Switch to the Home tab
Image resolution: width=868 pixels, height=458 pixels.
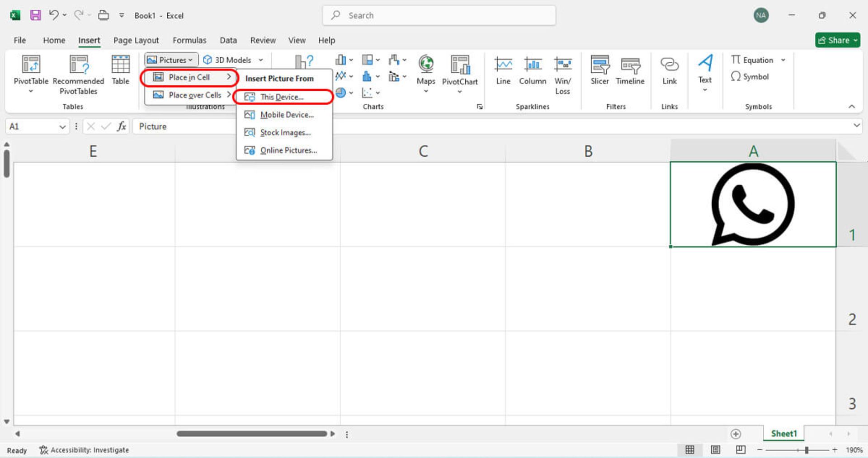click(x=54, y=40)
